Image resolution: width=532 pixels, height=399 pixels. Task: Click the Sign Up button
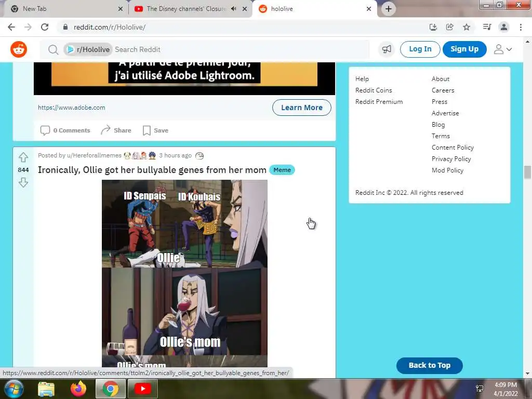[x=464, y=49]
